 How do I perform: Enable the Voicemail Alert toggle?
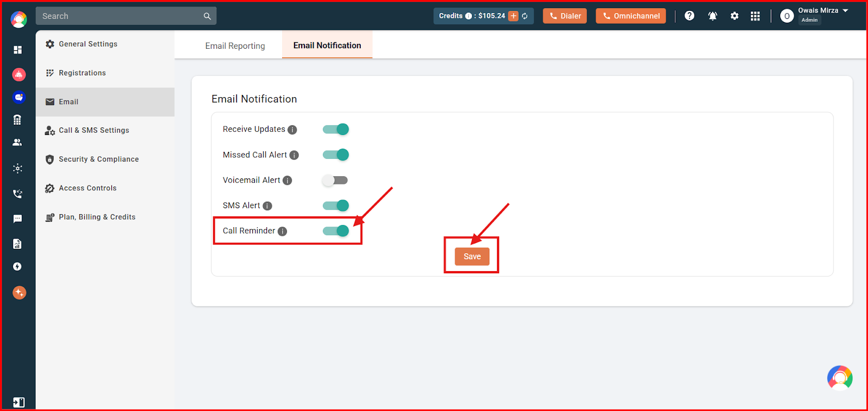[x=335, y=180]
